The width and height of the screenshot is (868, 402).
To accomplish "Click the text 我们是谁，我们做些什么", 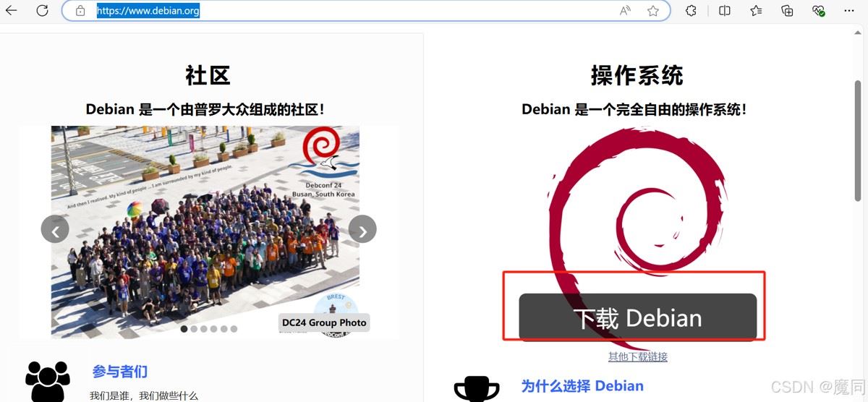I will (144, 395).
